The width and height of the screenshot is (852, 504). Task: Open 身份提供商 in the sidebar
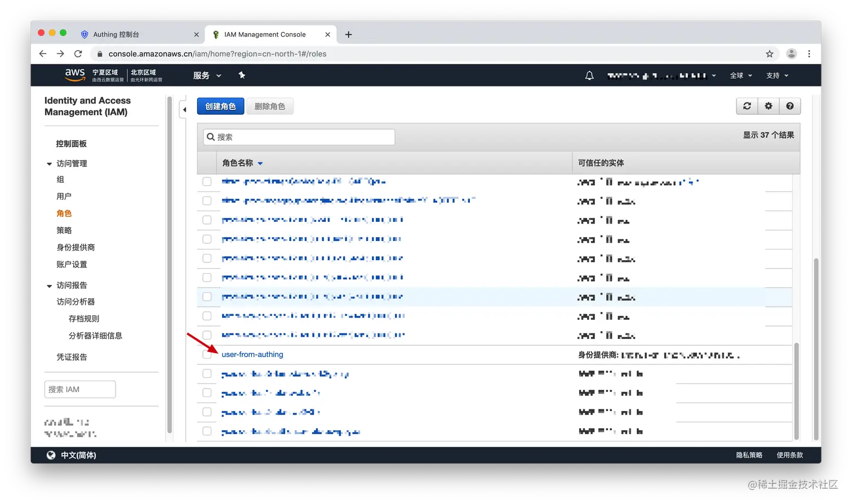[76, 247]
